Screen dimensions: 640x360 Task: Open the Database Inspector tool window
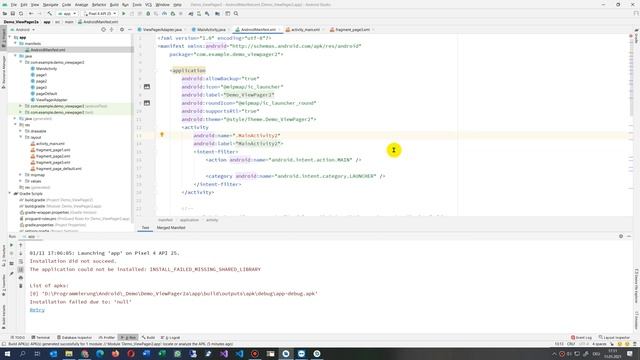[74, 338]
